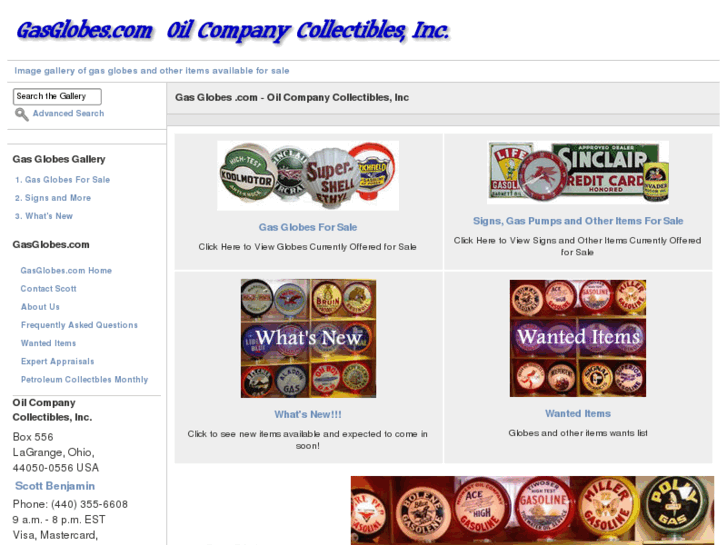Image resolution: width=727 pixels, height=545 pixels.
Task: Open Petroleum Collectibles Monthly link
Action: click(84, 379)
